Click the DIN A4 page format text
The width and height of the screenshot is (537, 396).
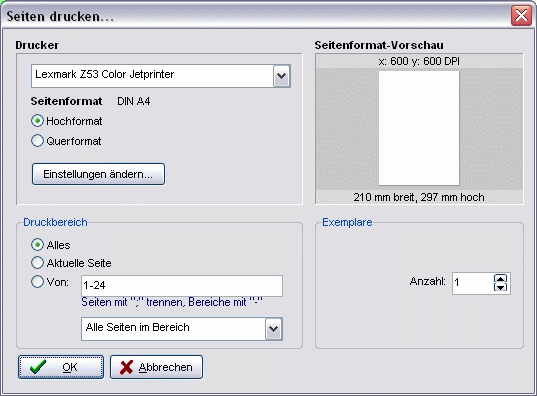[134, 101]
